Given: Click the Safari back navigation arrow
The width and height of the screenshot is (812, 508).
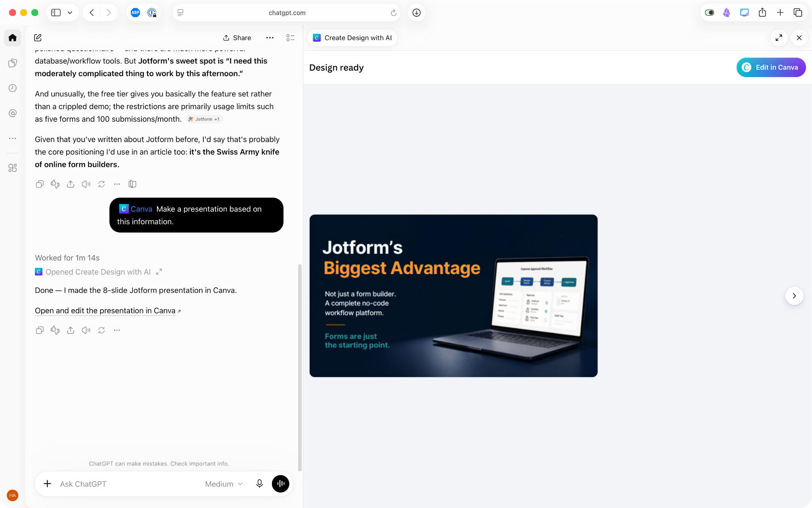Looking at the screenshot, I should (x=92, y=13).
